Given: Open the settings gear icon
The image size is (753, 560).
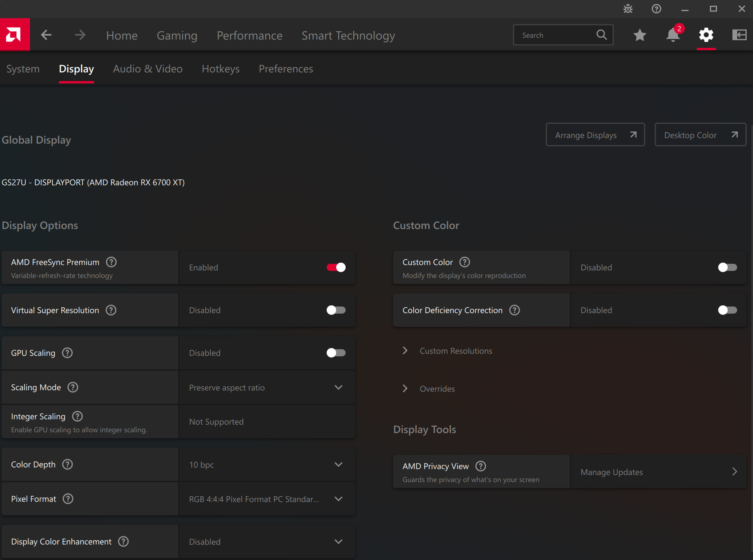Looking at the screenshot, I should click(706, 35).
